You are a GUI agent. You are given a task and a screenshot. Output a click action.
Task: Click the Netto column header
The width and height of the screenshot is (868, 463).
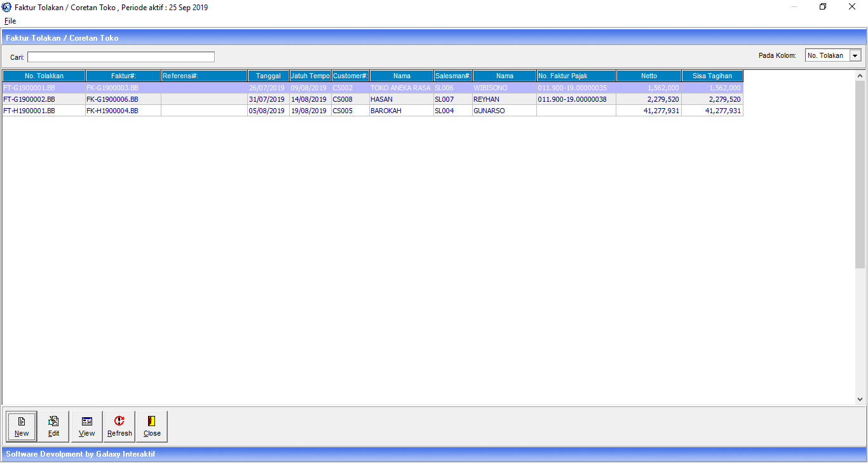[x=649, y=76]
